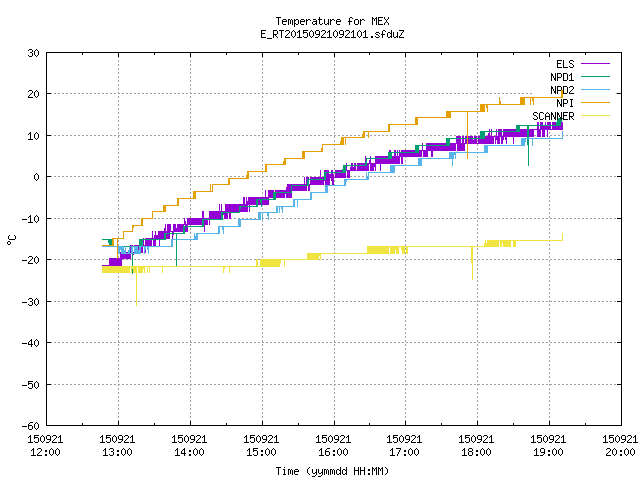Pick the blue NPD2 legend line sample
Viewport: 640px width, 480px height.
(x=595, y=90)
